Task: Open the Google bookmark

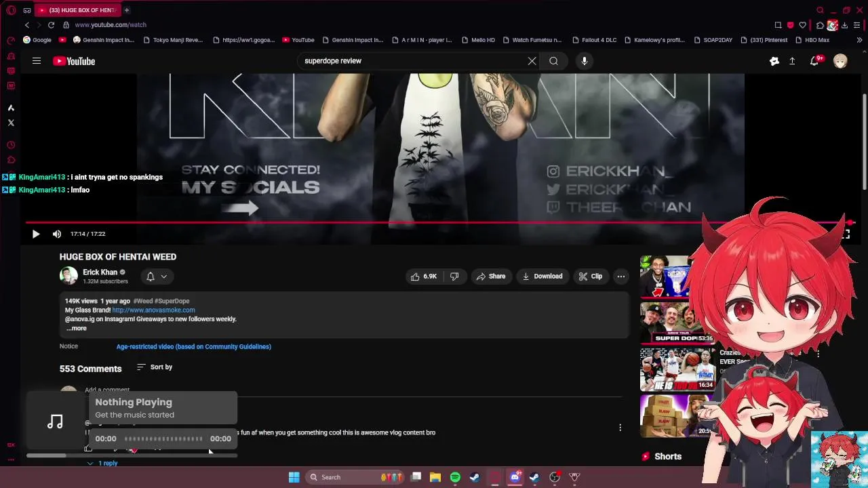Action: pos(37,40)
